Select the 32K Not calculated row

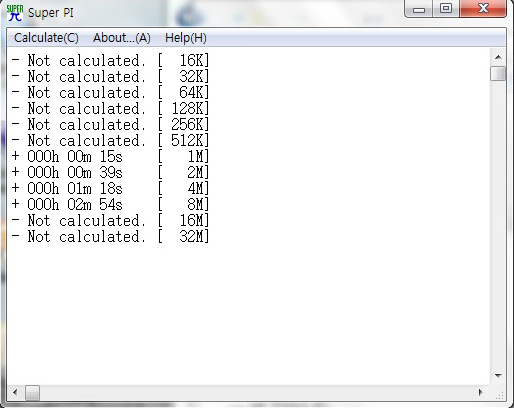point(110,77)
